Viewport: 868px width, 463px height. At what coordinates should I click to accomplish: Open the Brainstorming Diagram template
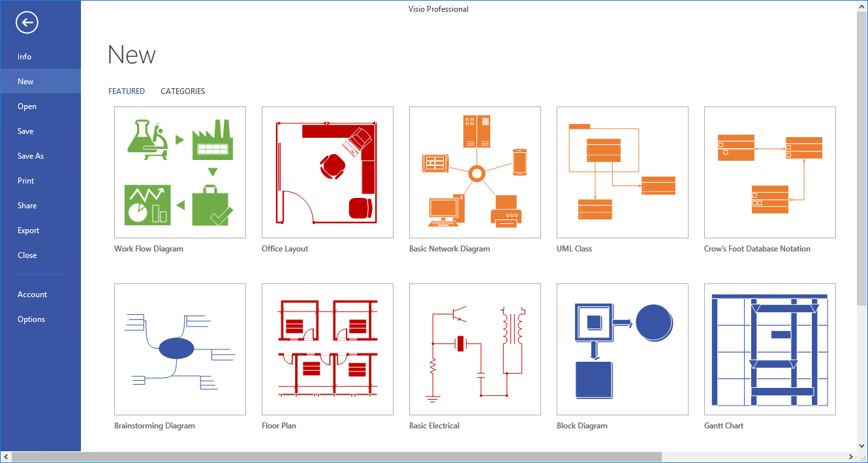click(x=179, y=349)
